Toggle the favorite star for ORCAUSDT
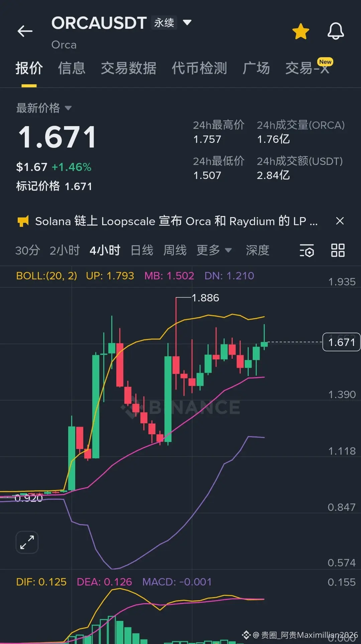Screen dimensions: 361x644 click(300, 31)
